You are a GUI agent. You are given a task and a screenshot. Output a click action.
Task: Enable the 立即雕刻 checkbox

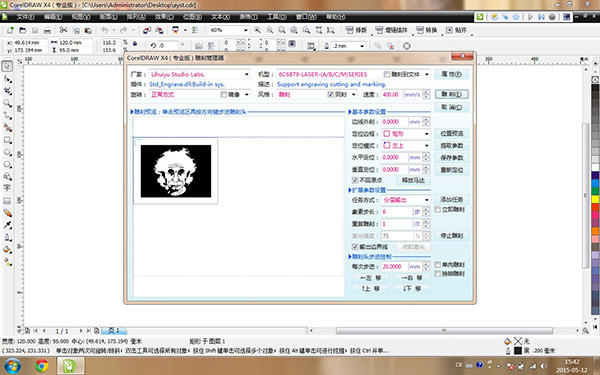tap(438, 210)
